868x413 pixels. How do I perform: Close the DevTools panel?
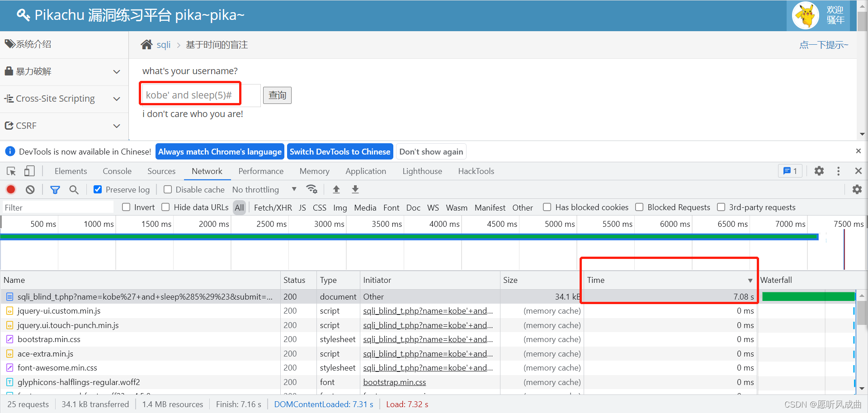click(x=859, y=171)
